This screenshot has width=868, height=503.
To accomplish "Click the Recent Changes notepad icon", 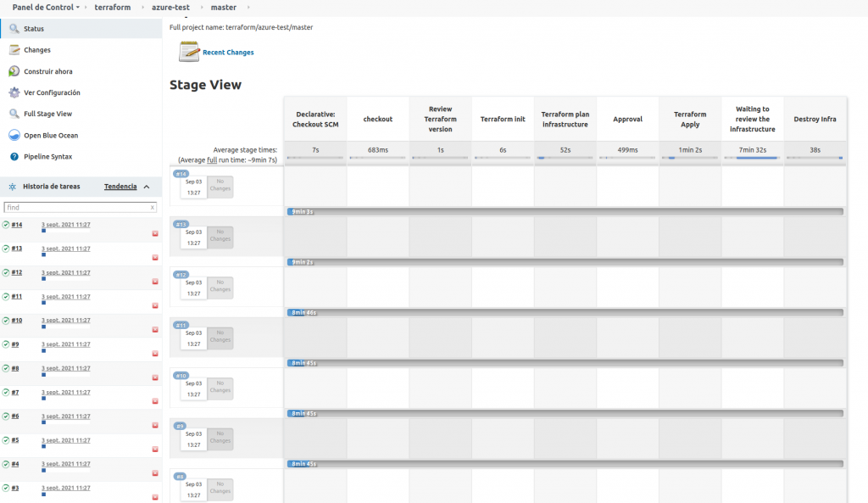I will click(x=189, y=52).
